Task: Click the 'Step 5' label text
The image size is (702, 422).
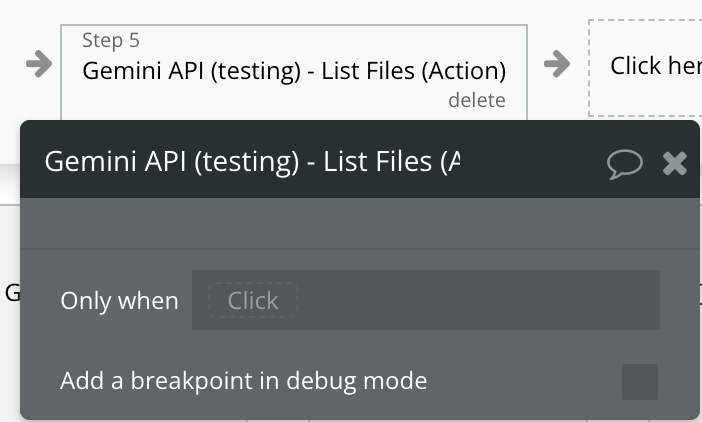Action: coord(110,41)
